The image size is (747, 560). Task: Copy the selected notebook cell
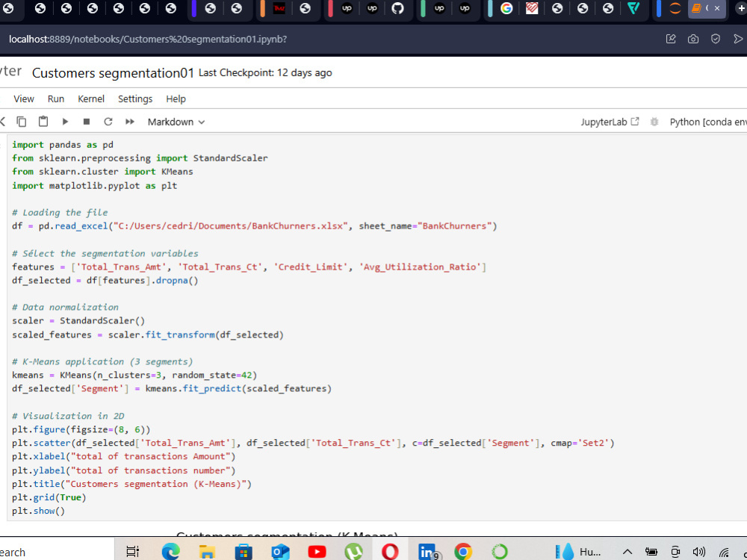pos(22,122)
